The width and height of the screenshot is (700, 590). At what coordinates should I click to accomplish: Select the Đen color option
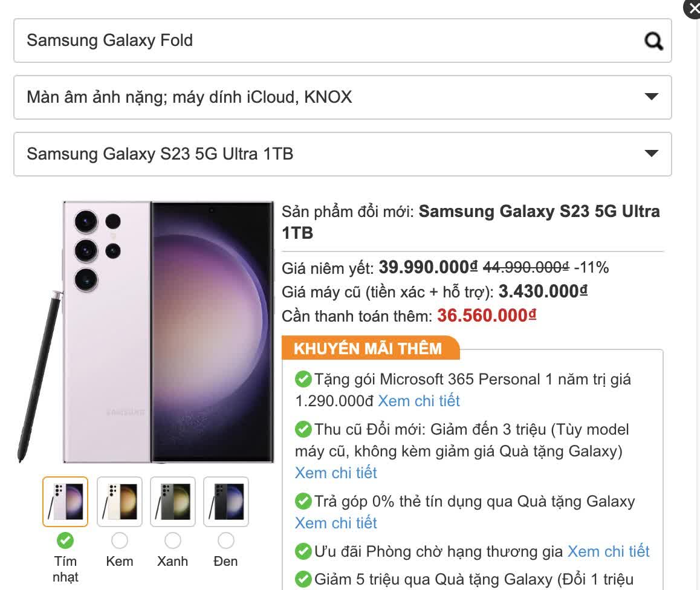pyautogui.click(x=225, y=540)
